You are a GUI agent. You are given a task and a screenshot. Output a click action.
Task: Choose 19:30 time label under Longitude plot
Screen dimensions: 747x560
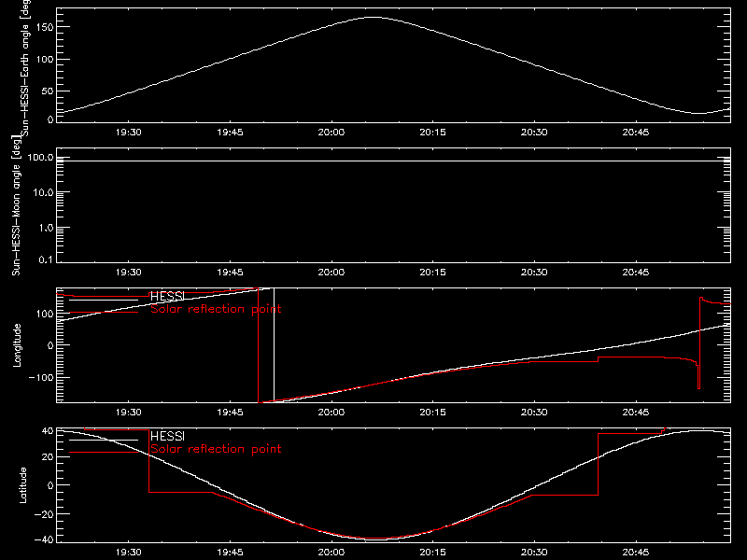pyautogui.click(x=129, y=413)
